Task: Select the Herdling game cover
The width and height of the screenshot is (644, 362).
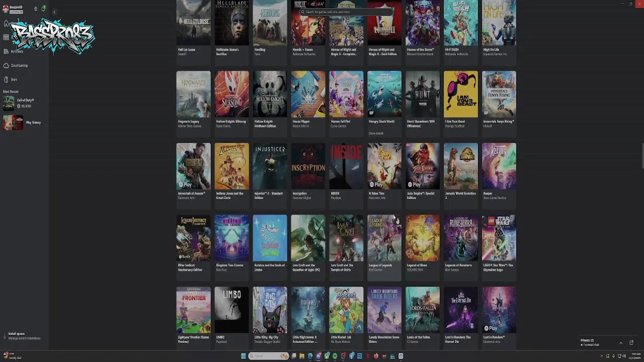Action: [270, 23]
